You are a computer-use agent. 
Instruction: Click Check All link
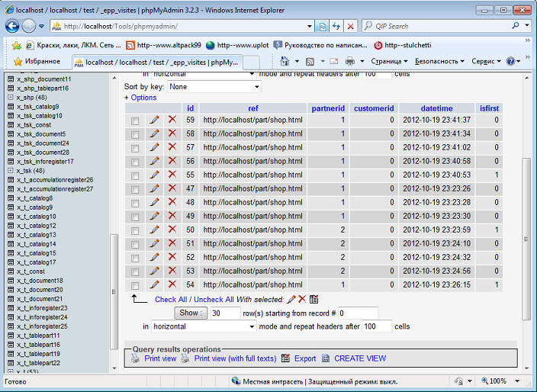171,300
